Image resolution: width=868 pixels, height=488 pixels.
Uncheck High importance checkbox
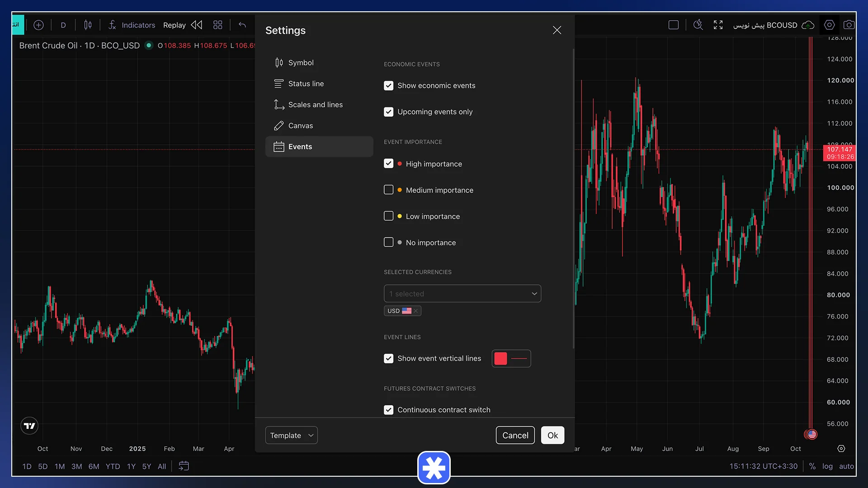point(388,164)
